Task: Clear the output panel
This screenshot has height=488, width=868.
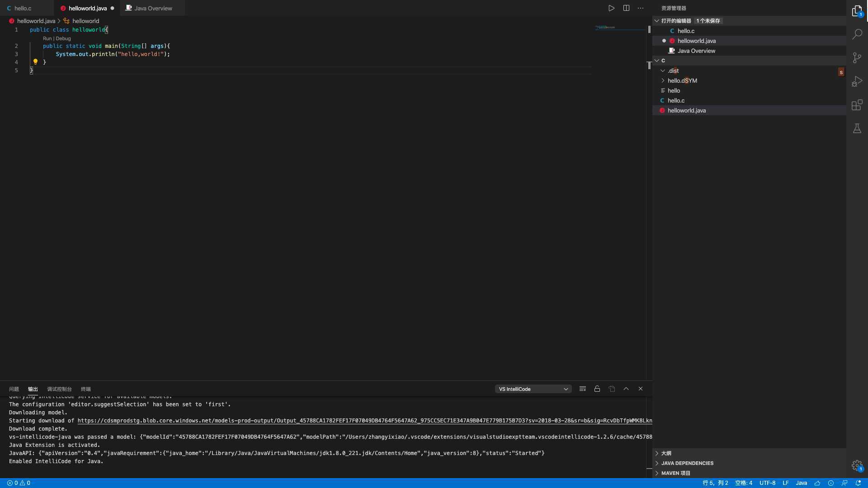Action: [x=583, y=389]
